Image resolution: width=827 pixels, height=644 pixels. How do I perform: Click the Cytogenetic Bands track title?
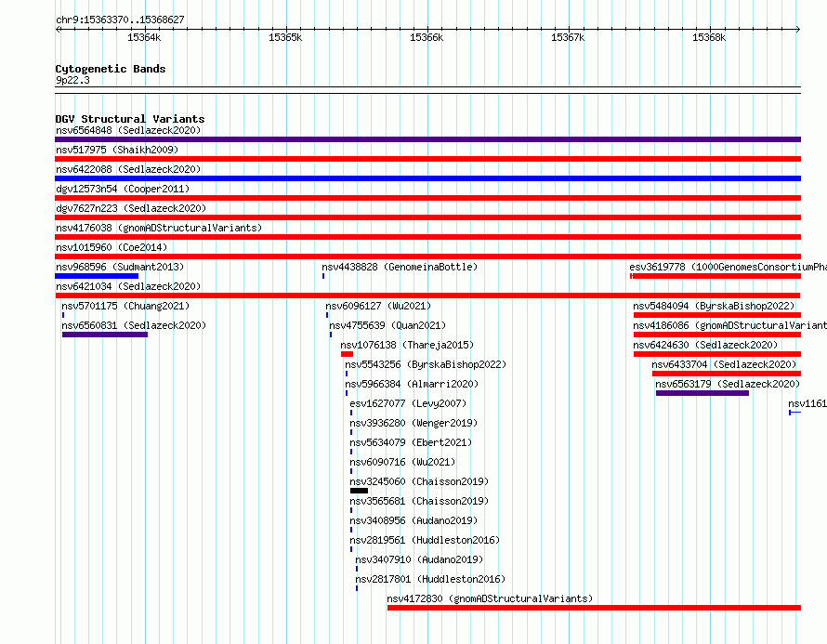pos(111,69)
